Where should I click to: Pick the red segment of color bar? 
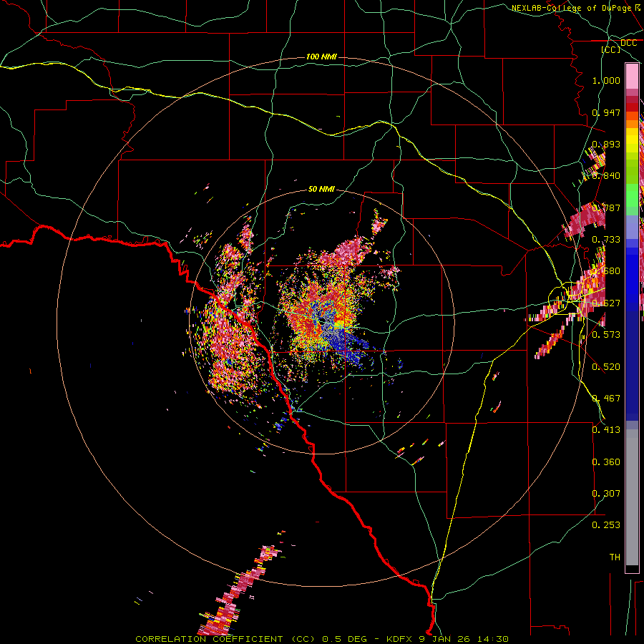coord(632,107)
